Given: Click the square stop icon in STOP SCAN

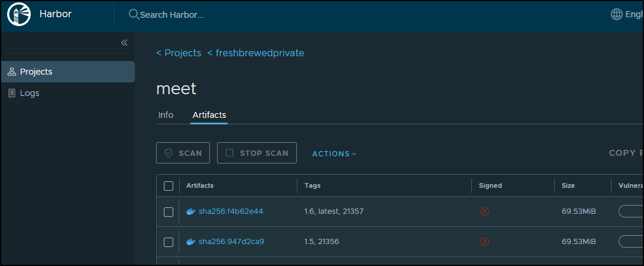Looking at the screenshot, I should click(x=229, y=153).
